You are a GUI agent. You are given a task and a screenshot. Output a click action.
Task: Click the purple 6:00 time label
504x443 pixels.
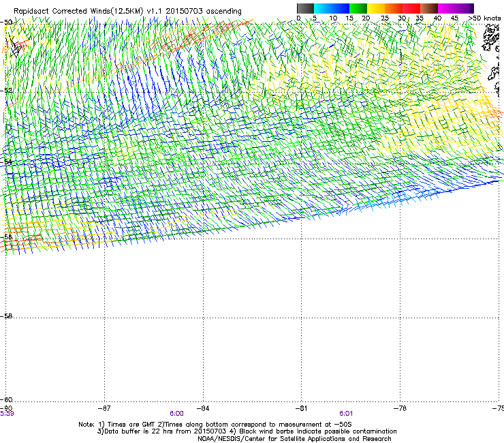point(177,414)
